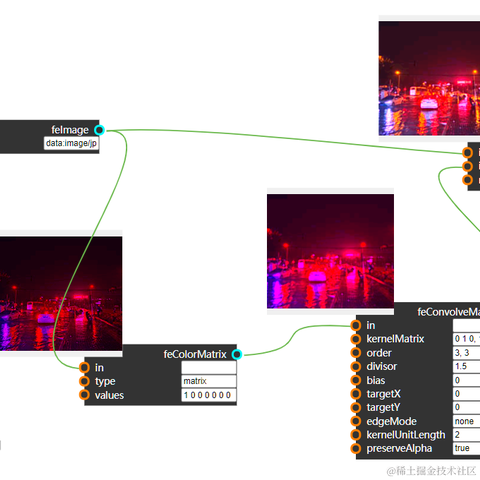The width and height of the screenshot is (480, 480).
Task: Click the targetX input port
Action: 356,394
